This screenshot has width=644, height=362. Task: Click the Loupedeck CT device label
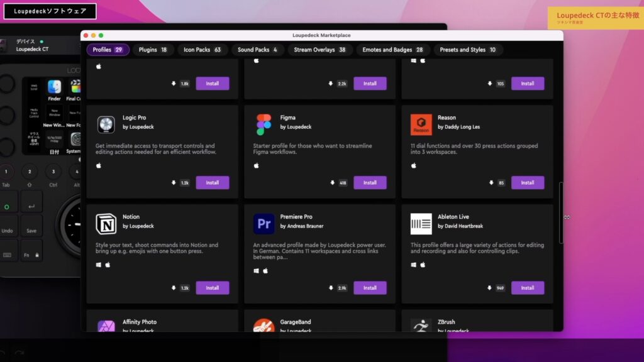32,49
